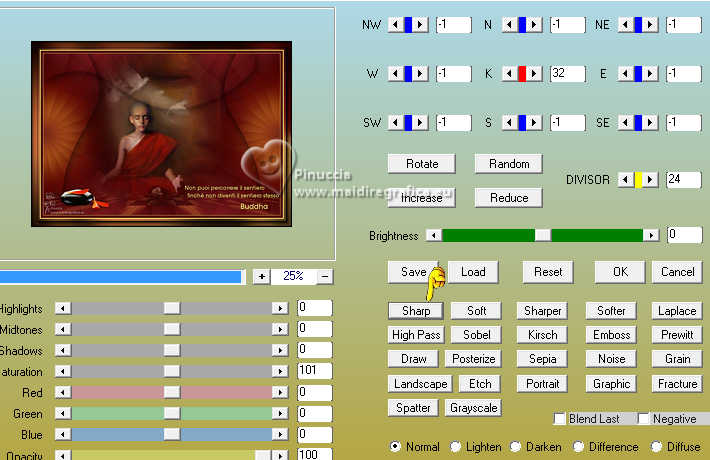Click the Midtones right arrow
Viewport: 710px width, 460px height.
click(x=280, y=329)
